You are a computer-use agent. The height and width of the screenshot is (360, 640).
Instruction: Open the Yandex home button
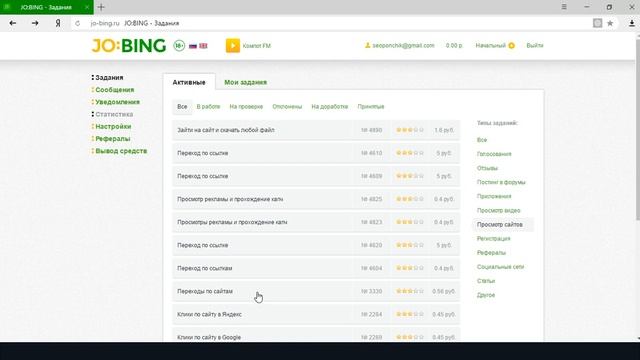[x=58, y=23]
